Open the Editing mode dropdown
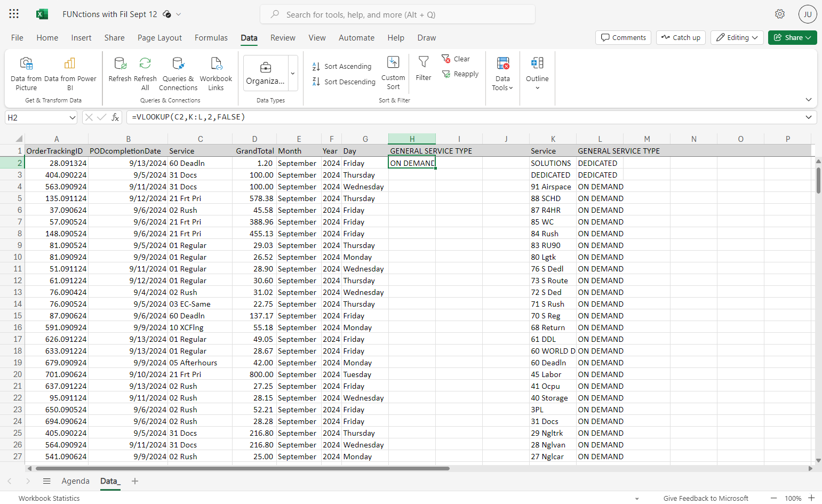The image size is (822, 504). (x=737, y=37)
